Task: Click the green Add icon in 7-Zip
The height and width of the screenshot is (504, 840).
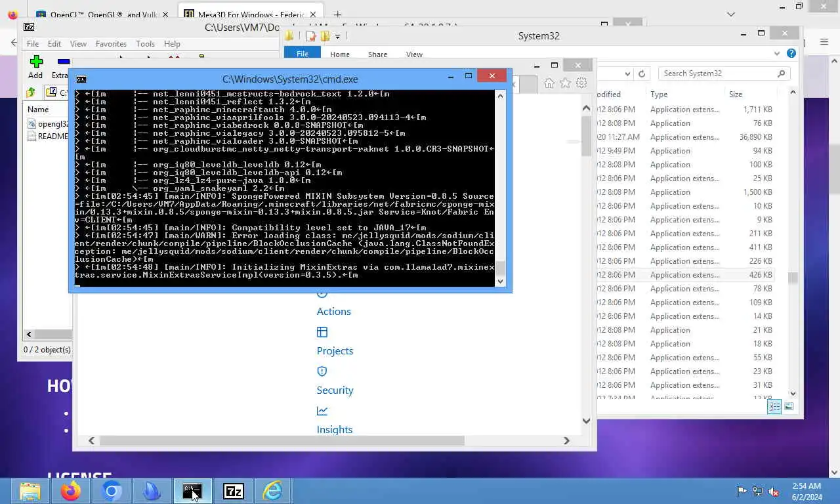Action: pyautogui.click(x=36, y=62)
